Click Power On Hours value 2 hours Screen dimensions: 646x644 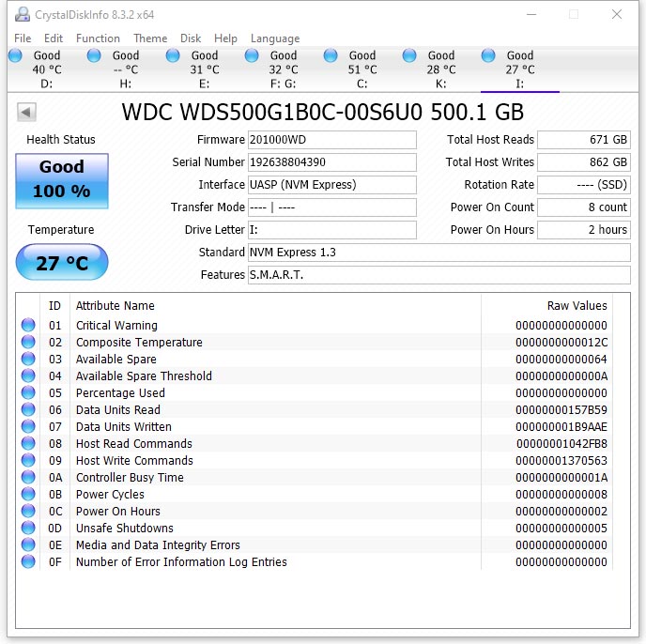click(584, 230)
